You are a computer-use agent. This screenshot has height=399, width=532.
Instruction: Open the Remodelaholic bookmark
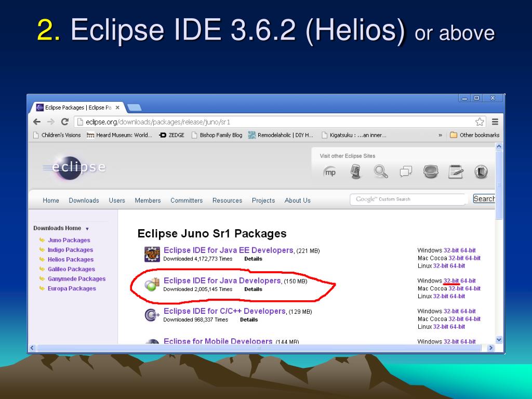281,135
